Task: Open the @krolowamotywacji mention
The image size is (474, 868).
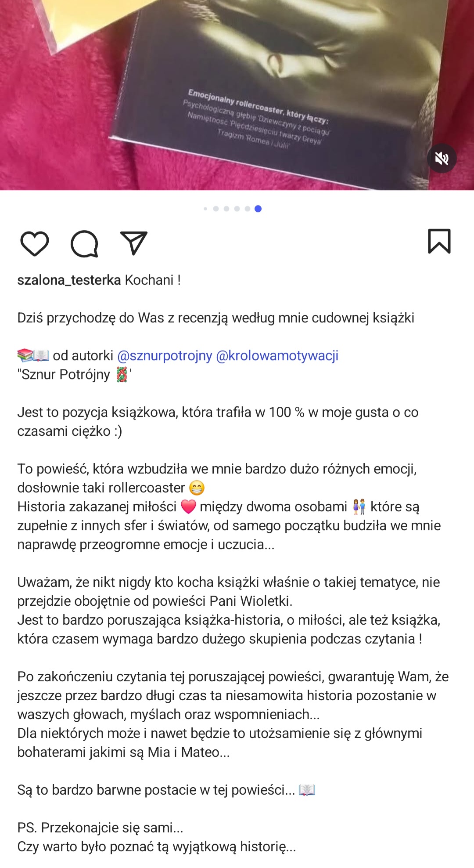Action: (x=277, y=355)
